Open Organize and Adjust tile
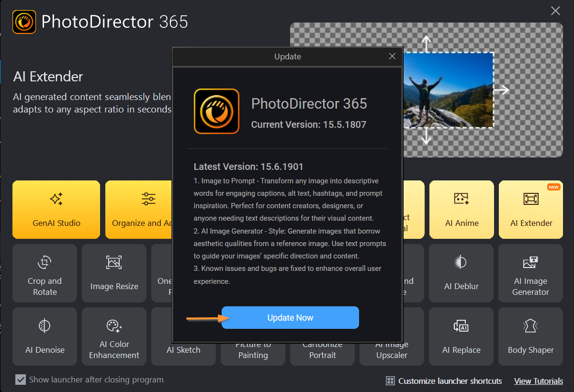The height and width of the screenshot is (392, 574). [139, 209]
